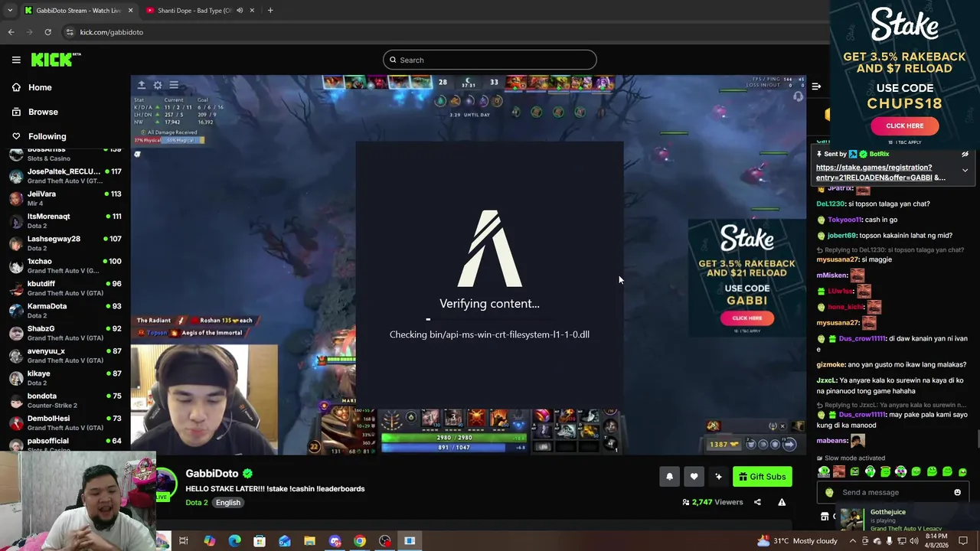Open weather widget showing 31°C
This screenshot has height=551, width=980.
(x=797, y=541)
